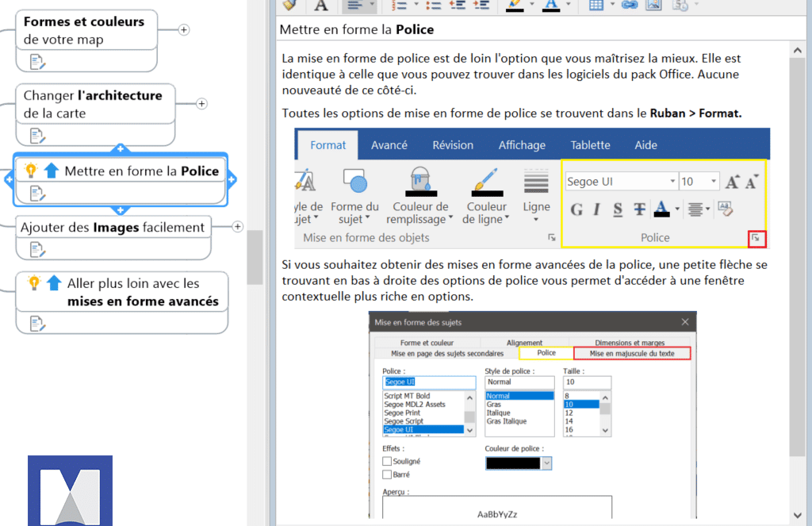Insert a hyperlink using the chain icon
Viewport: 812px width, 526px height.
click(630, 5)
